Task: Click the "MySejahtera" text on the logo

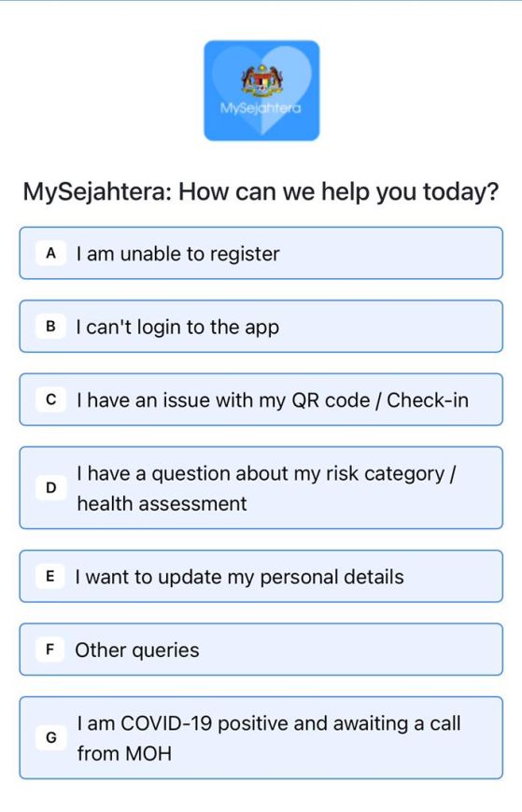Action: tap(261, 108)
